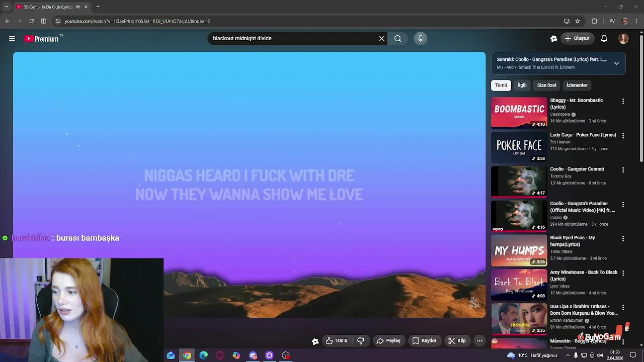Bookmark this page with star icon

578,21
